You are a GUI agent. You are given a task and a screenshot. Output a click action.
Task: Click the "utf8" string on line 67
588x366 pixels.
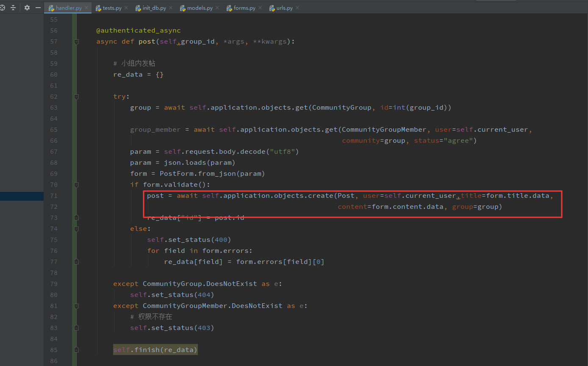point(283,152)
